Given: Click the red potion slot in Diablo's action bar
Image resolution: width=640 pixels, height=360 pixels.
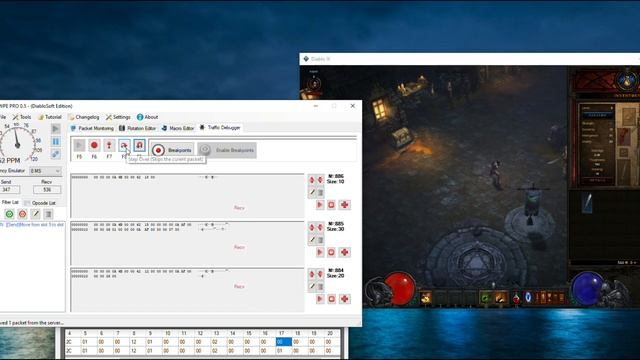Looking at the screenshot, I should [x=516, y=298].
